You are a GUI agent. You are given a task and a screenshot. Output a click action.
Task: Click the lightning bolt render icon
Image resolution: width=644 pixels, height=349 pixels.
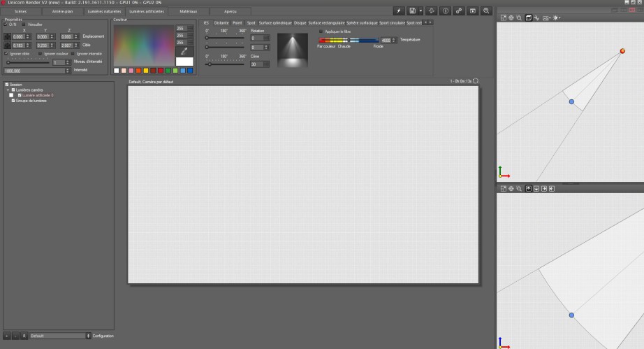(398, 11)
